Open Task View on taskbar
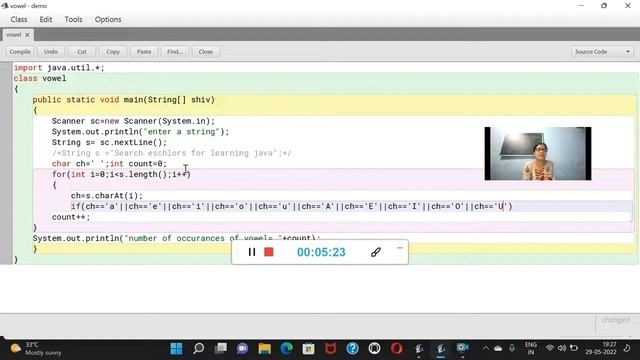 click(x=220, y=349)
